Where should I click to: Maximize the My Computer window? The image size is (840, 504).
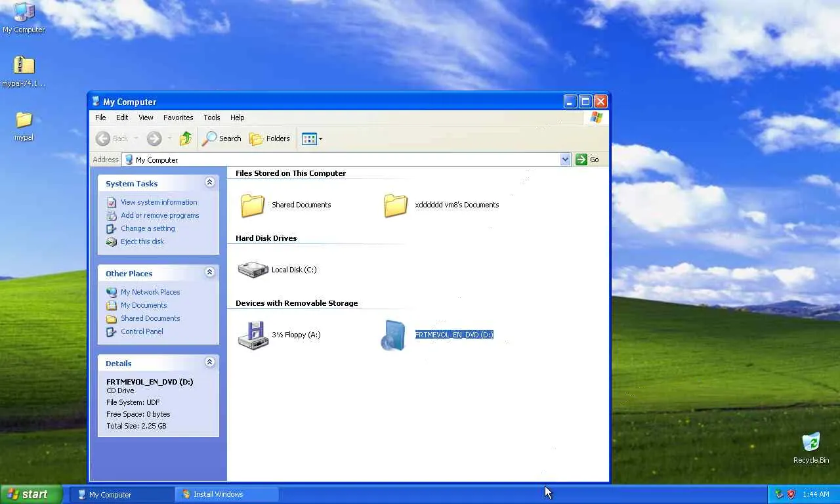pyautogui.click(x=585, y=102)
